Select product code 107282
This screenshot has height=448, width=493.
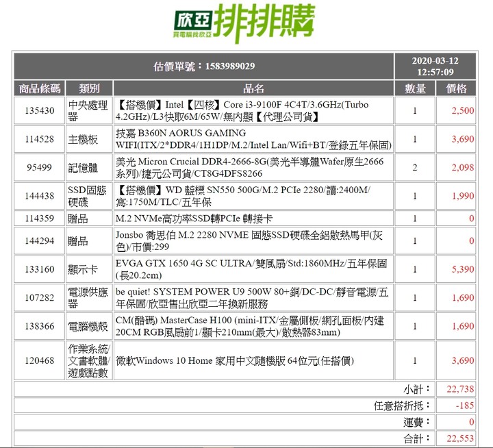pos(40,297)
